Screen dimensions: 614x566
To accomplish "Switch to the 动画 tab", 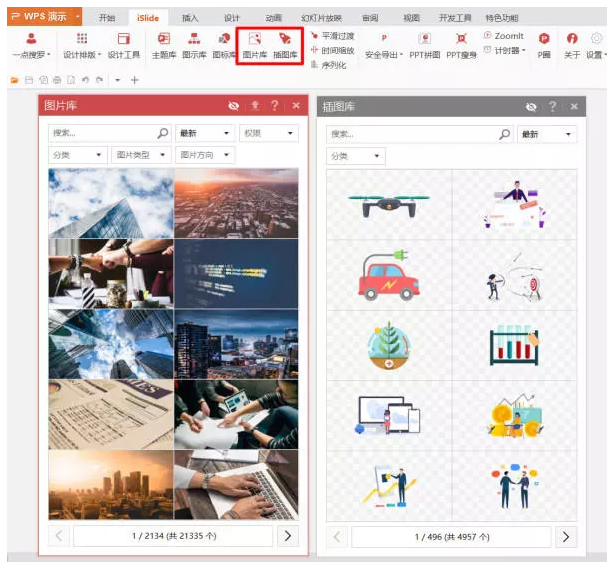I will 273,18.
